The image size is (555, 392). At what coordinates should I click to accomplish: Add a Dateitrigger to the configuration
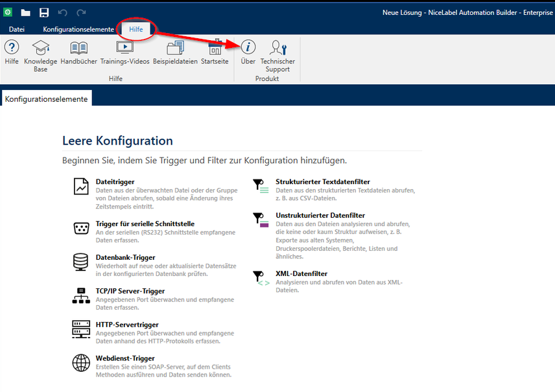click(115, 182)
